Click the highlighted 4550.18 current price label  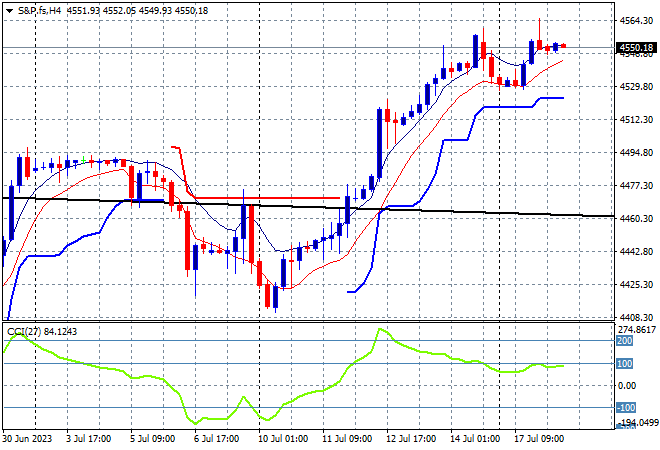[x=636, y=48]
